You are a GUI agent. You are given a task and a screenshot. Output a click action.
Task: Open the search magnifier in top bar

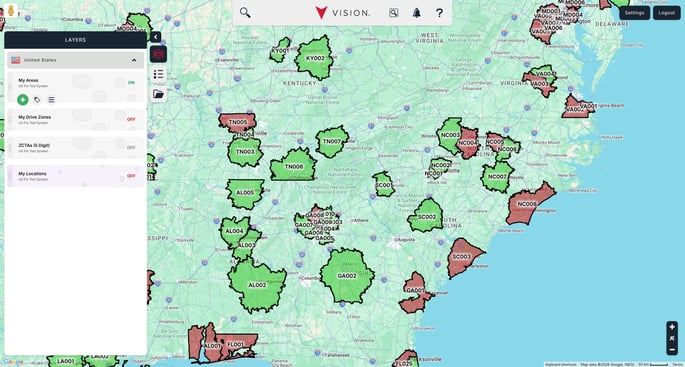[245, 13]
